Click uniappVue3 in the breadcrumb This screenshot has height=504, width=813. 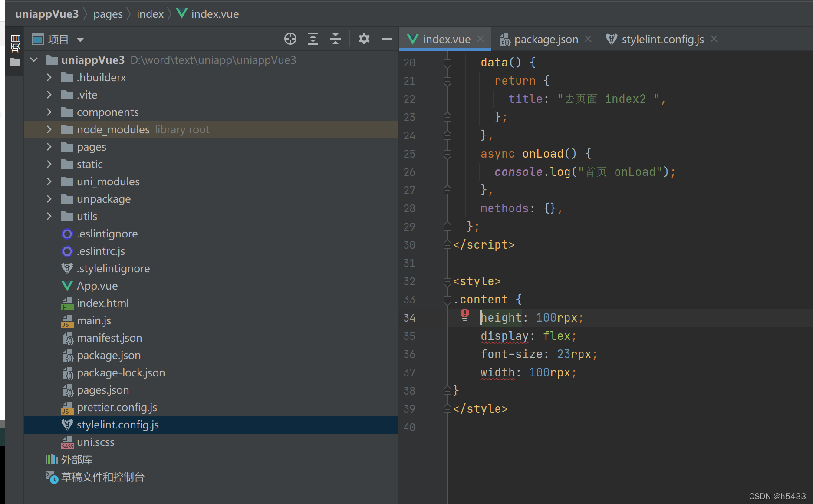[47, 14]
